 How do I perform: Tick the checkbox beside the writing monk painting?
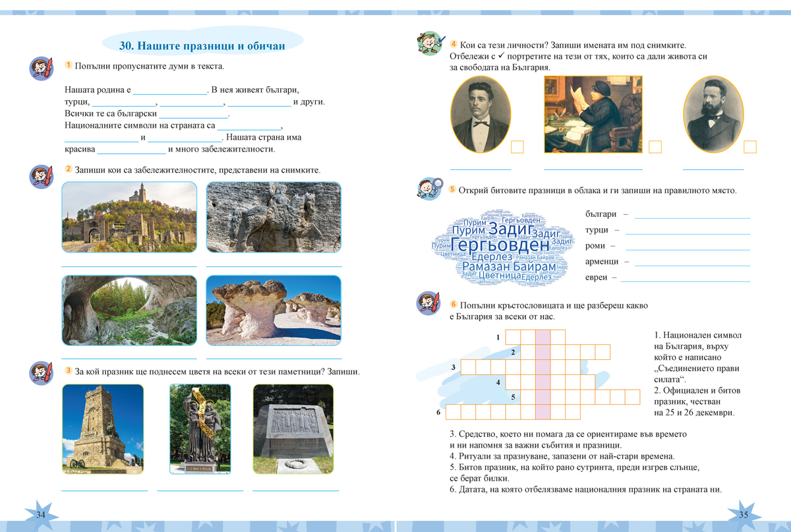point(655,146)
